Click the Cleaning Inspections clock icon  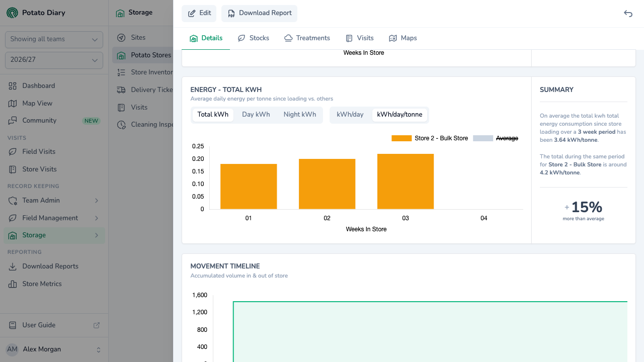coord(121,125)
